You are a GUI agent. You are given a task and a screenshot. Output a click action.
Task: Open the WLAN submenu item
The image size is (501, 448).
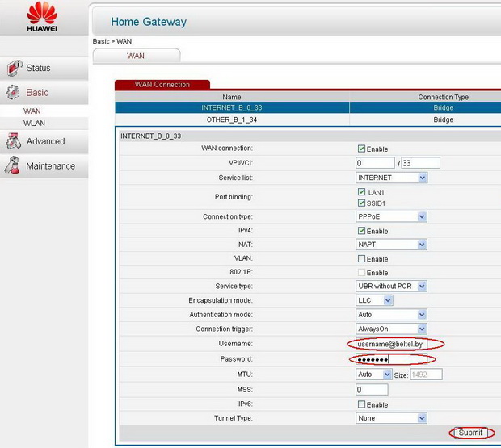[34, 124]
